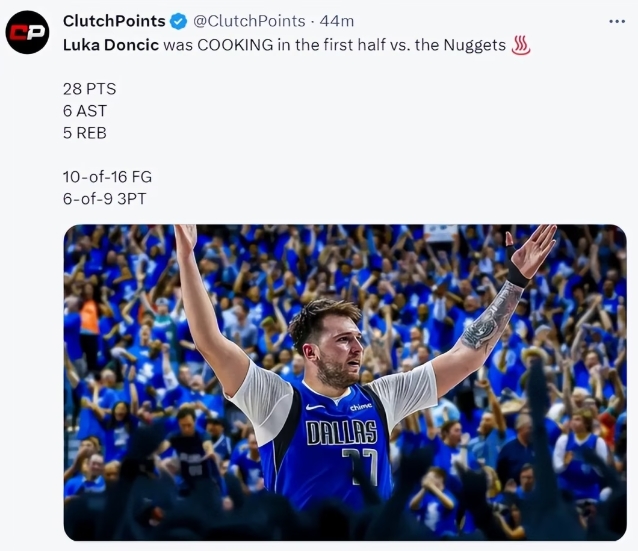The image size is (638, 551).
Task: Click the 6 AST stat line
Action: (x=84, y=111)
